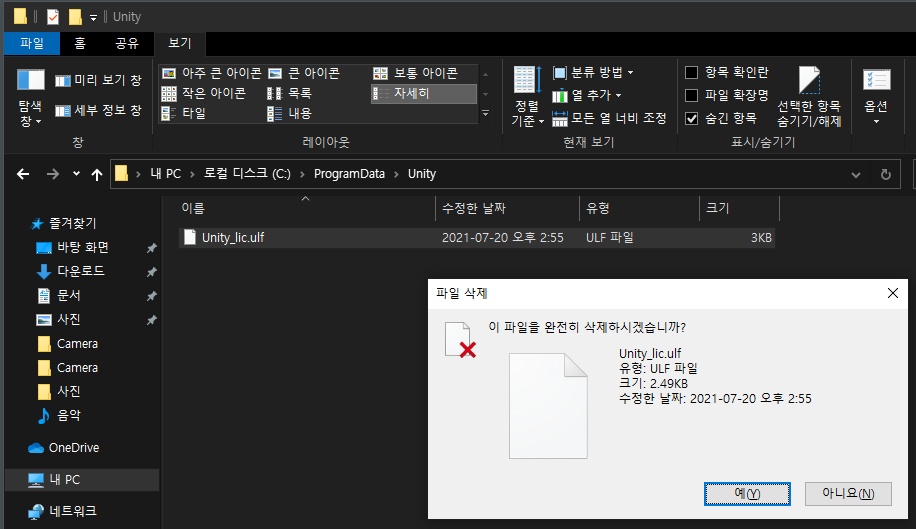Expand the layout gallery more arrow
The height and width of the screenshot is (529, 916).
tap(485, 113)
